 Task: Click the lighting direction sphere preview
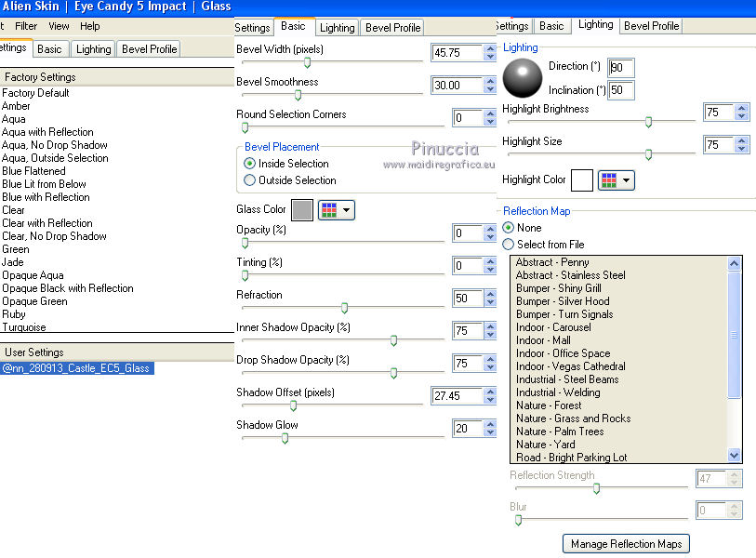[523, 77]
